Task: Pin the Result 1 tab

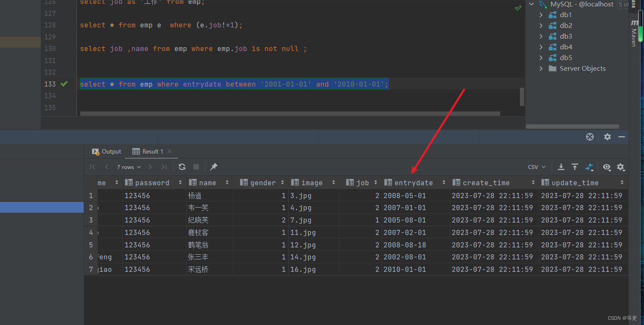Action: click(x=214, y=167)
